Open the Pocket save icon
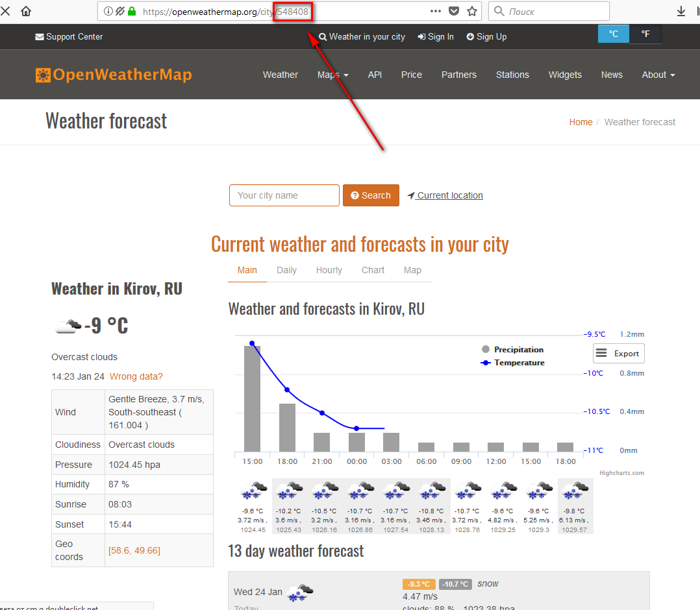 455,11
